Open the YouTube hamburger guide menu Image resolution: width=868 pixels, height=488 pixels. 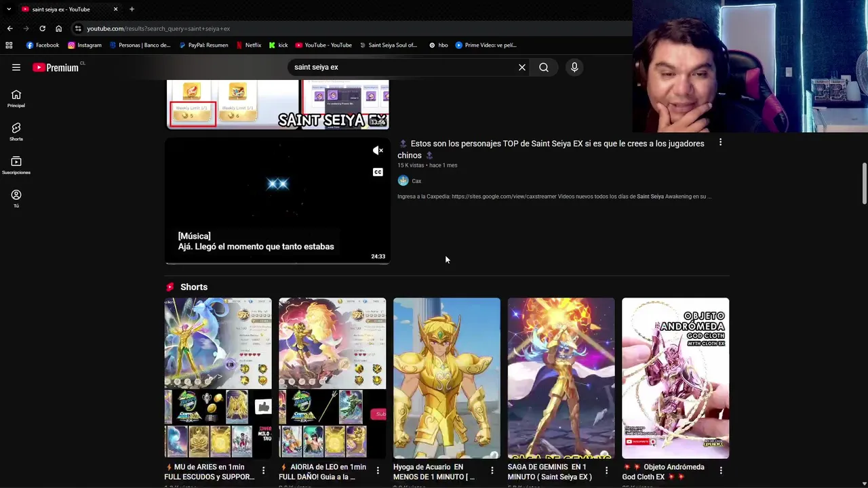click(x=16, y=67)
